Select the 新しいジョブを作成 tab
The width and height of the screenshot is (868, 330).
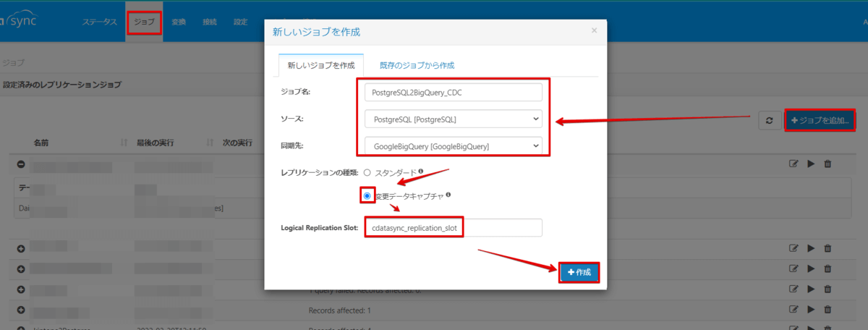click(x=321, y=65)
